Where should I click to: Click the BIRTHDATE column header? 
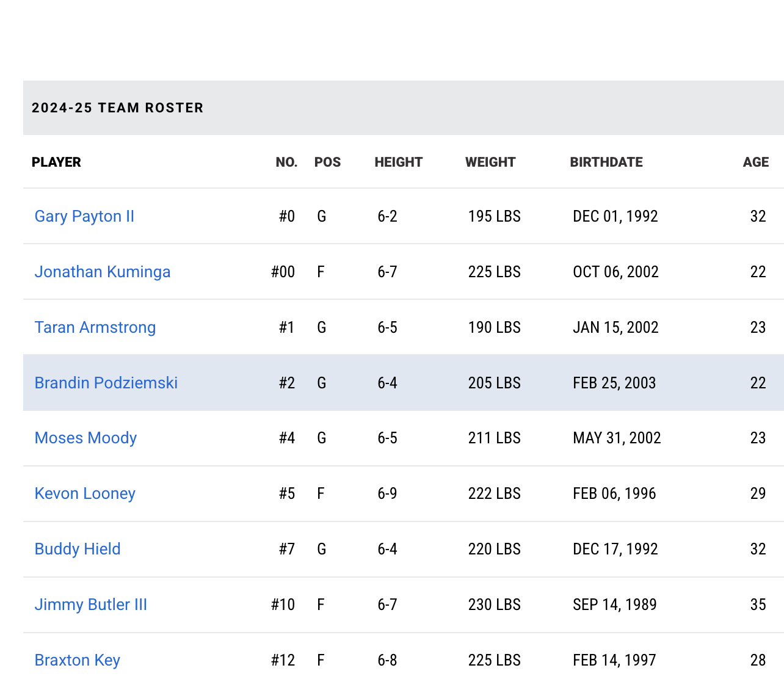pos(606,162)
